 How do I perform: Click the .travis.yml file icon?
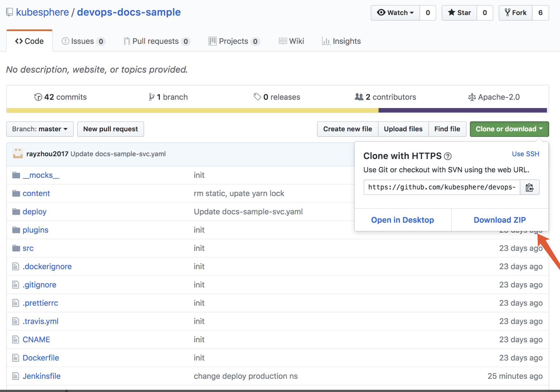[16, 321]
